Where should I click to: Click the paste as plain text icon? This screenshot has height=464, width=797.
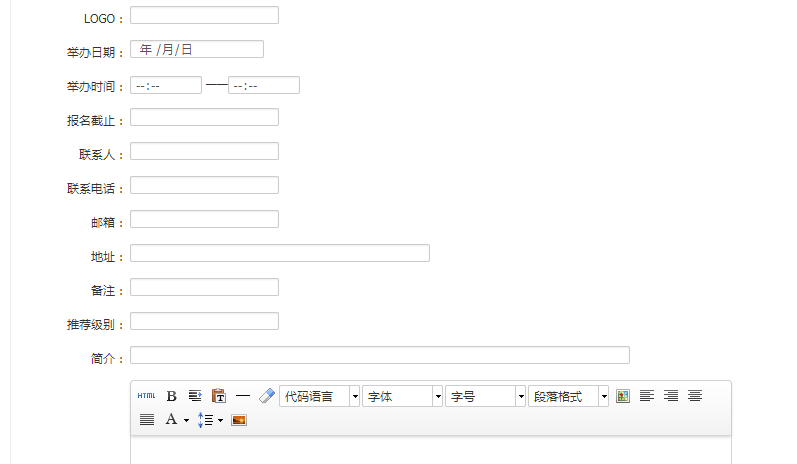(x=219, y=396)
